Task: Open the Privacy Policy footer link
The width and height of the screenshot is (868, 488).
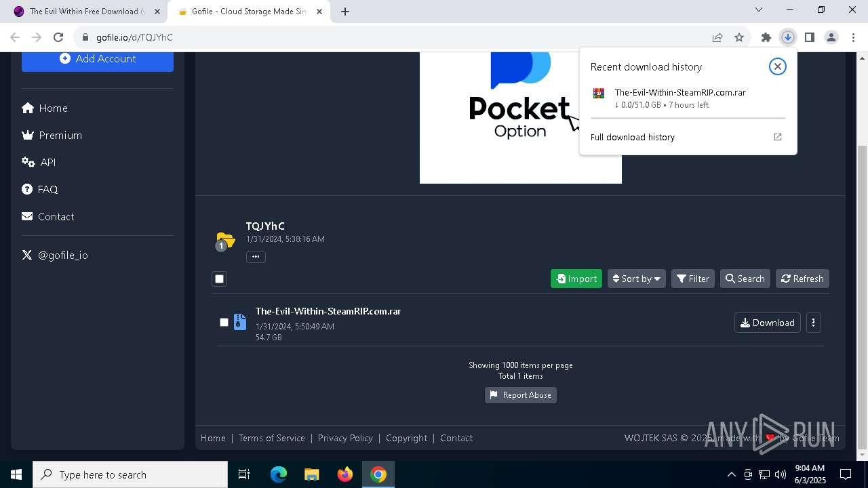Action: click(345, 439)
